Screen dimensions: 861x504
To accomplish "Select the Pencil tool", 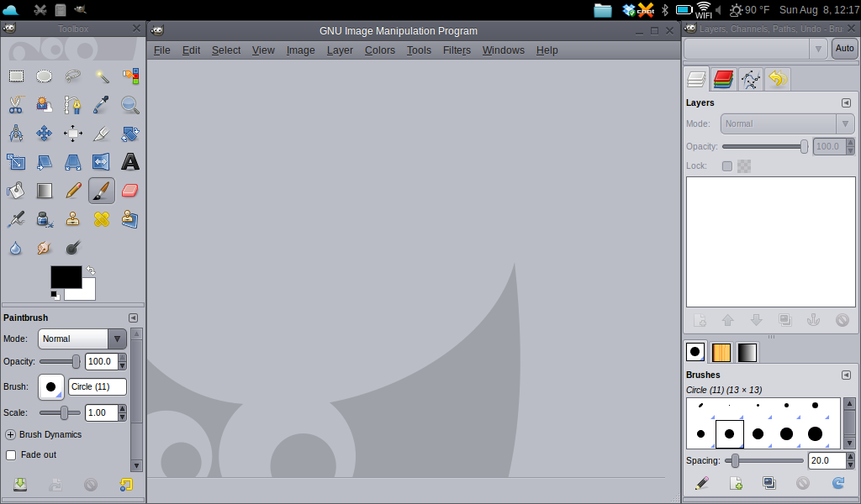I will coord(72,191).
